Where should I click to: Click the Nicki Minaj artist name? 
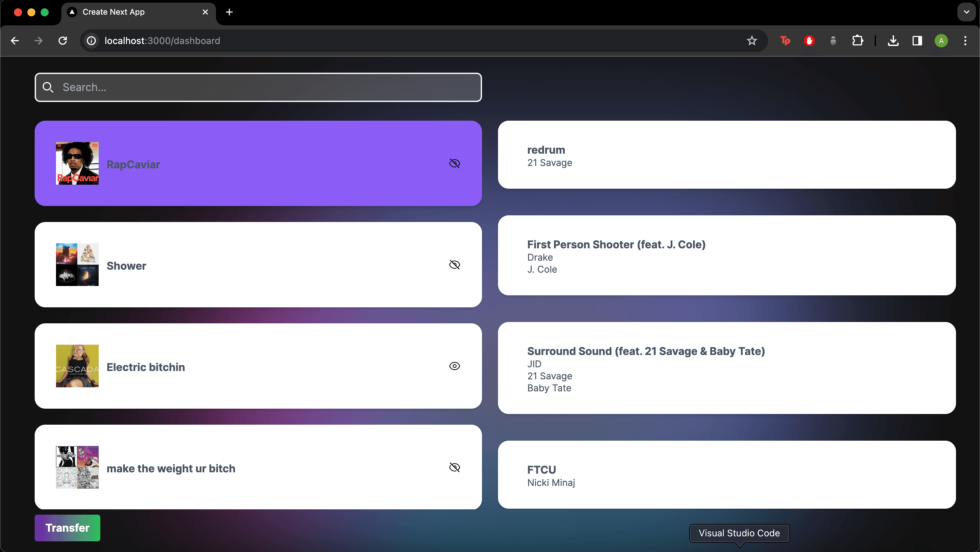(551, 483)
